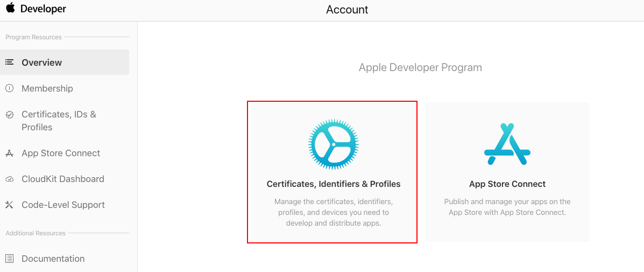The width and height of the screenshot is (644, 272).
Task: Click the Code-Level Support tools icon
Action: (10, 205)
